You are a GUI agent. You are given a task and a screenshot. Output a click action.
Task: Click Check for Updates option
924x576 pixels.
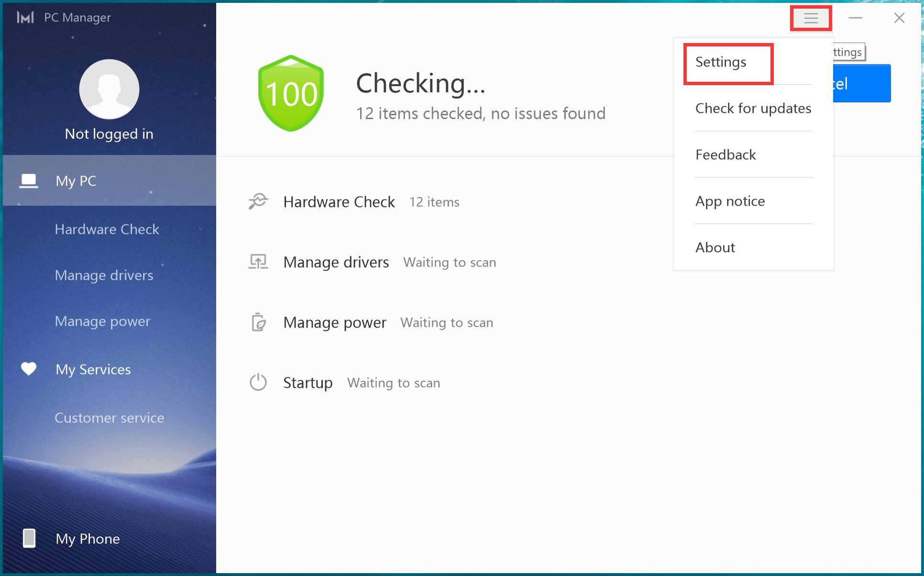pos(753,108)
